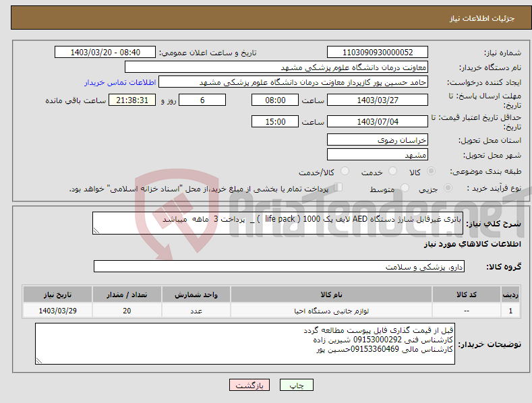Click the ردیف column header
532x403 pixels.
point(510,294)
